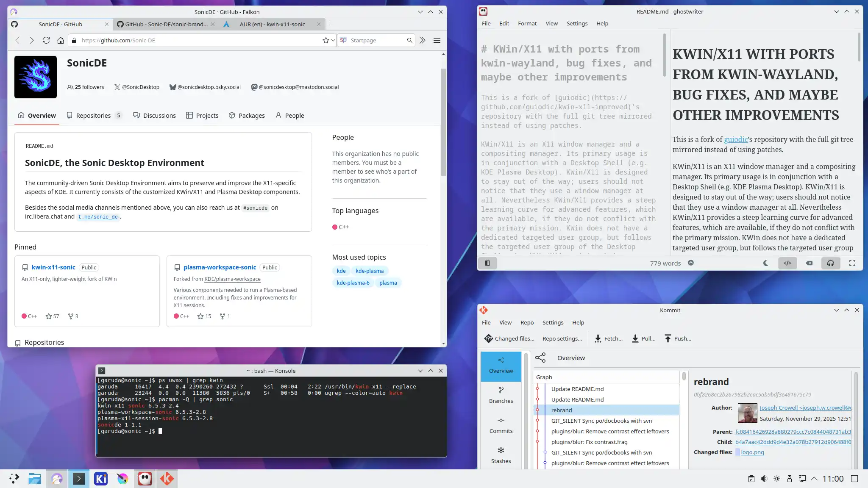
Task: Open Branches panel in Kommit
Action: pyautogui.click(x=501, y=395)
